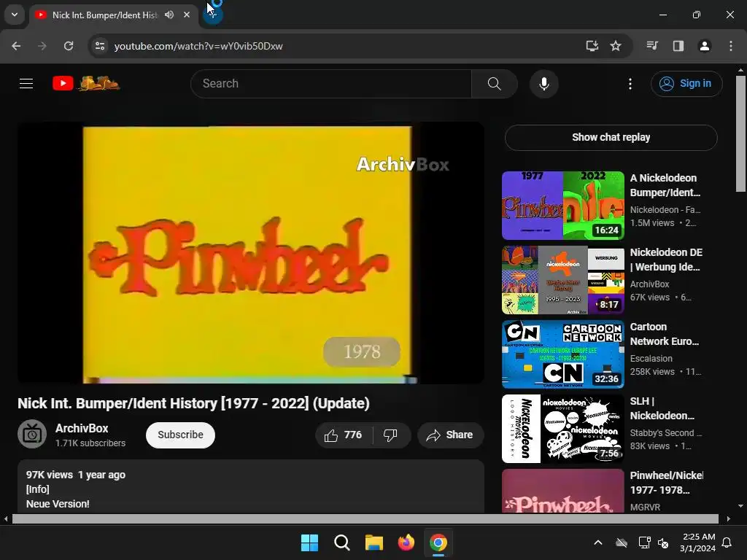Go back with browser back arrow

(16, 46)
